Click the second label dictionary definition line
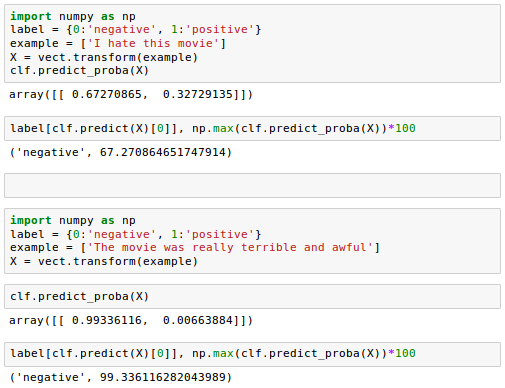 pyautogui.click(x=136, y=234)
